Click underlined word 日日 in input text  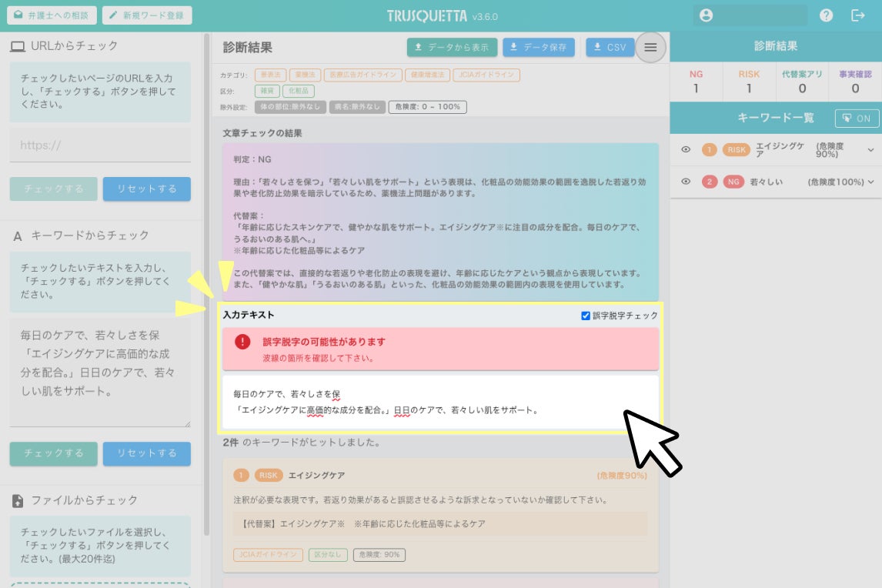pyautogui.click(x=402, y=411)
